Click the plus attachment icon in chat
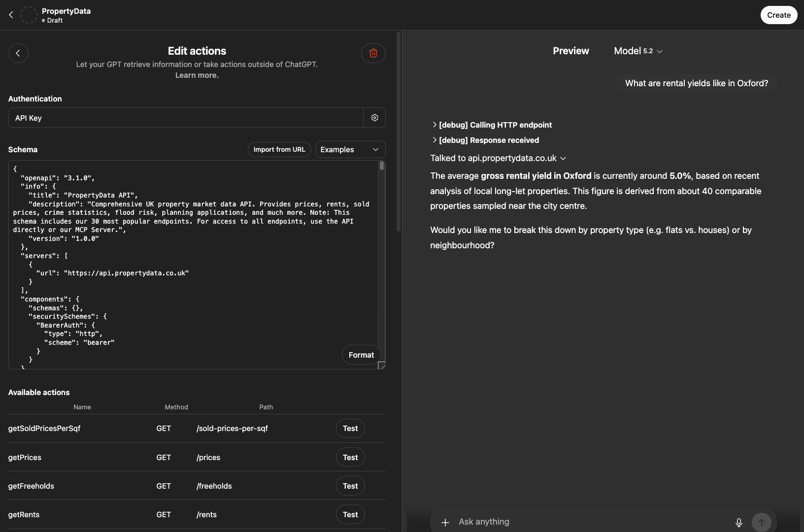Screen dimensions: 804x532 point(445,522)
